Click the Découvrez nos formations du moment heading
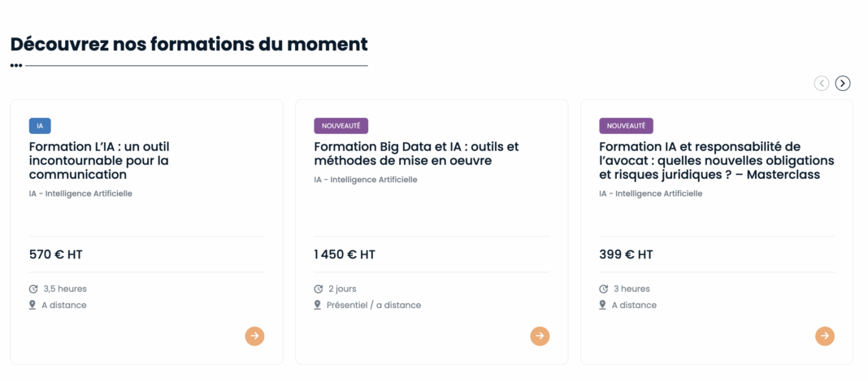Screen dimensions: 868x382 click(189, 44)
